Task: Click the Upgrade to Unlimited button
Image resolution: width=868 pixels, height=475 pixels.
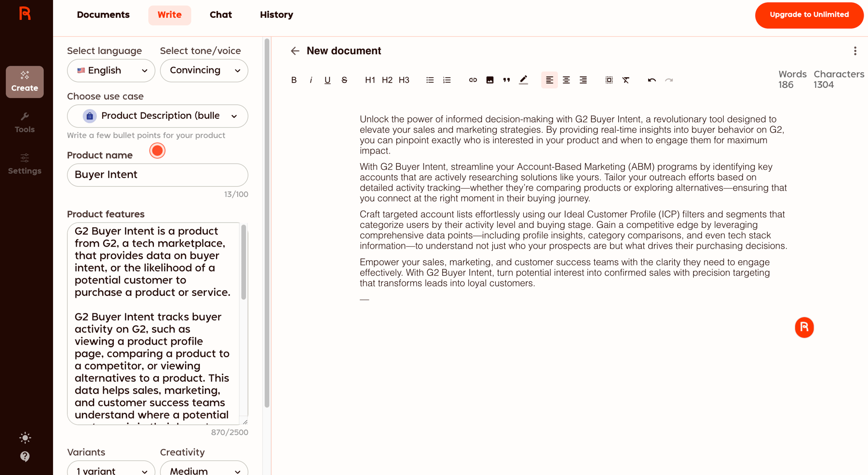Action: [x=809, y=15]
